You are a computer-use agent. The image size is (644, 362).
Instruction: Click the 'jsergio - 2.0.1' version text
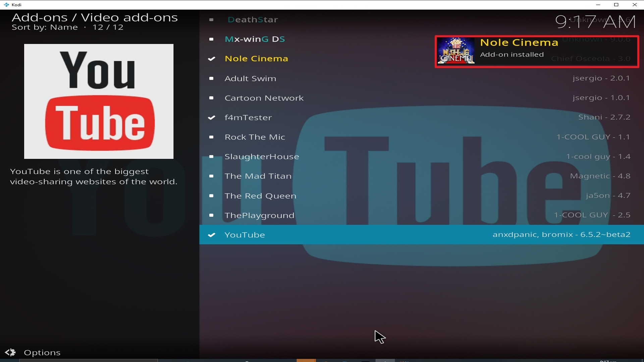click(x=601, y=78)
